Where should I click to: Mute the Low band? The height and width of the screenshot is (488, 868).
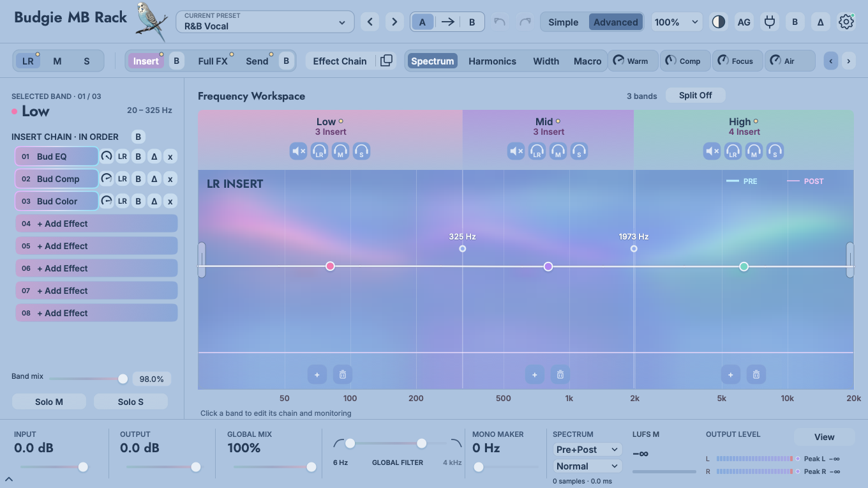click(299, 151)
